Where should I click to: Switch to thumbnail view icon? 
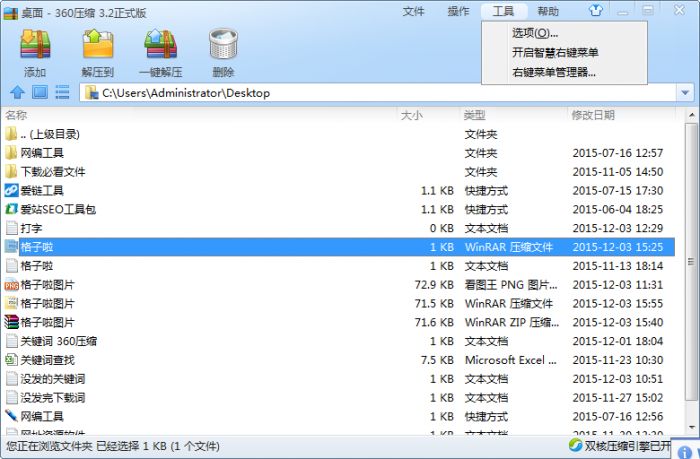click(x=40, y=93)
